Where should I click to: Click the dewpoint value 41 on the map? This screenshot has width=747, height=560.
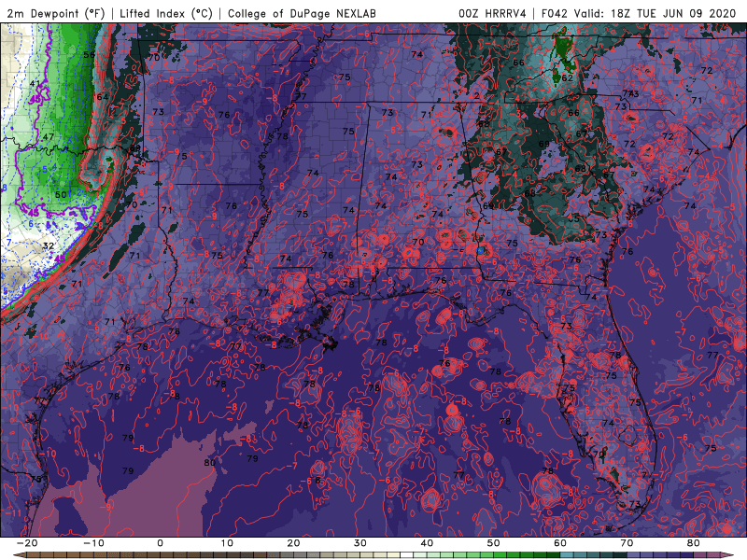tap(35, 83)
